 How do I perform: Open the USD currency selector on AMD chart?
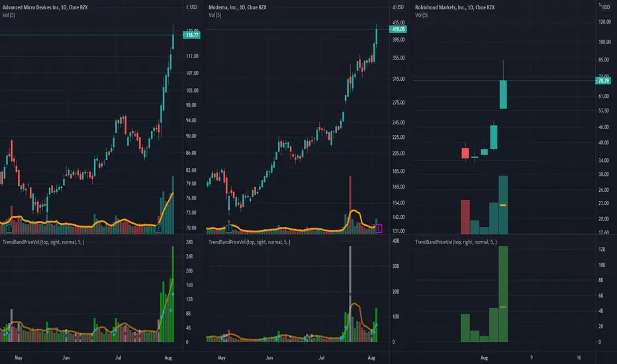[193, 7]
